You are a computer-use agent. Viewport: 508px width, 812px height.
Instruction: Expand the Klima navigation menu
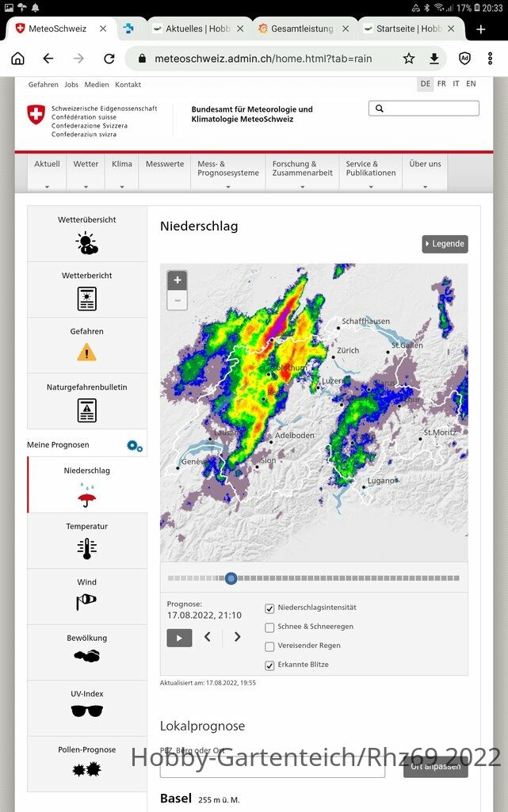point(122,173)
